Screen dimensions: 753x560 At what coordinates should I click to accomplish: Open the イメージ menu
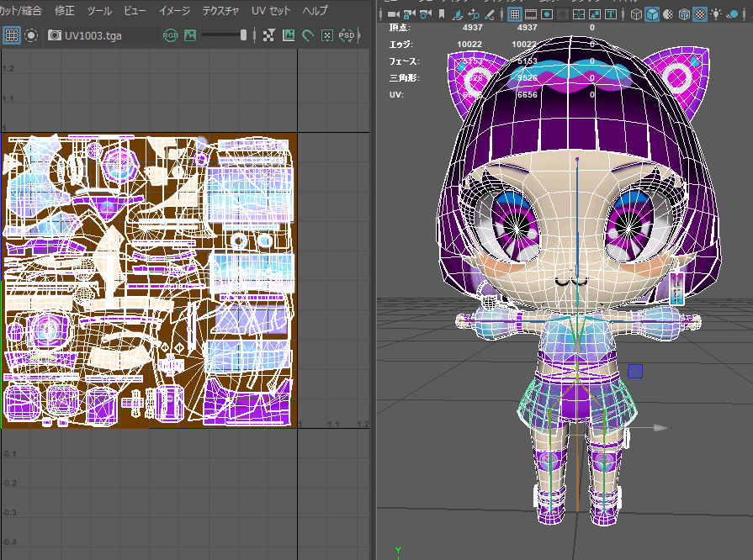(x=174, y=11)
